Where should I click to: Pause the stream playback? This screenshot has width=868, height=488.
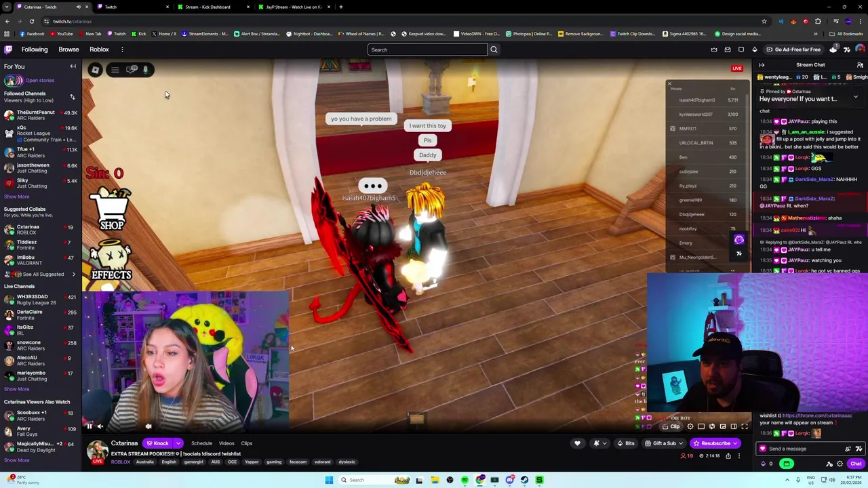coord(89,426)
